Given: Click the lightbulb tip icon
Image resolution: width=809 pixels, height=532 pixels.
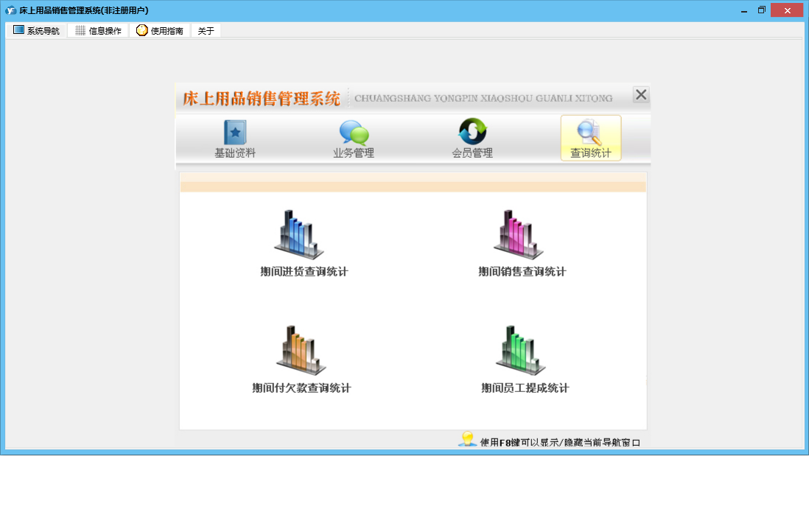Looking at the screenshot, I should coord(467,439).
